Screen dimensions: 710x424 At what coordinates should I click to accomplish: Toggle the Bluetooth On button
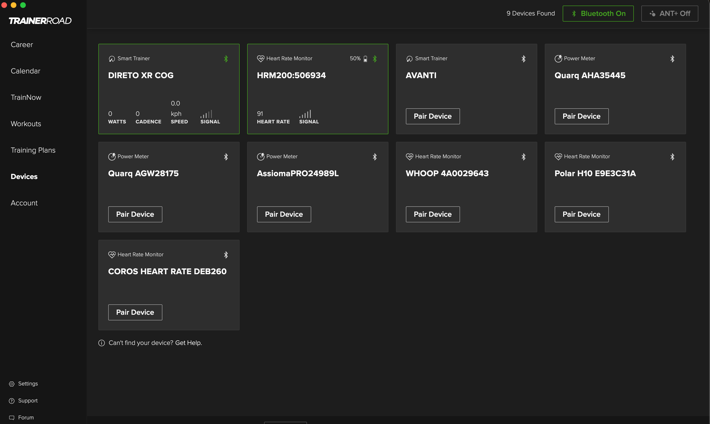click(598, 14)
